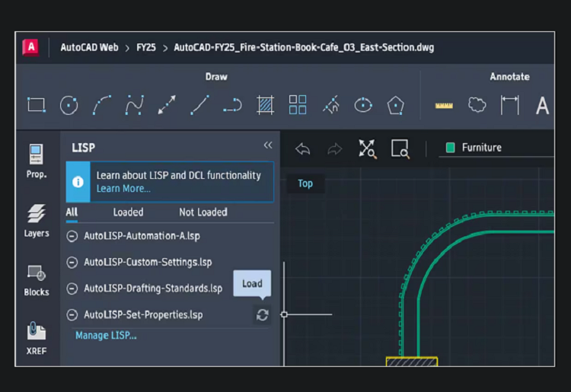Click the info icon in LISP banner
Screen dimensions: 571x392
[x=78, y=182]
